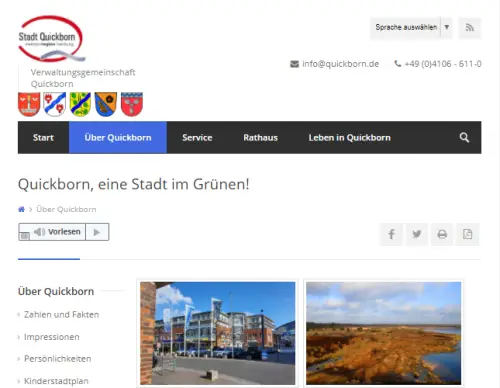
Task: Open the heathland landscape thumbnail image
Action: [384, 333]
